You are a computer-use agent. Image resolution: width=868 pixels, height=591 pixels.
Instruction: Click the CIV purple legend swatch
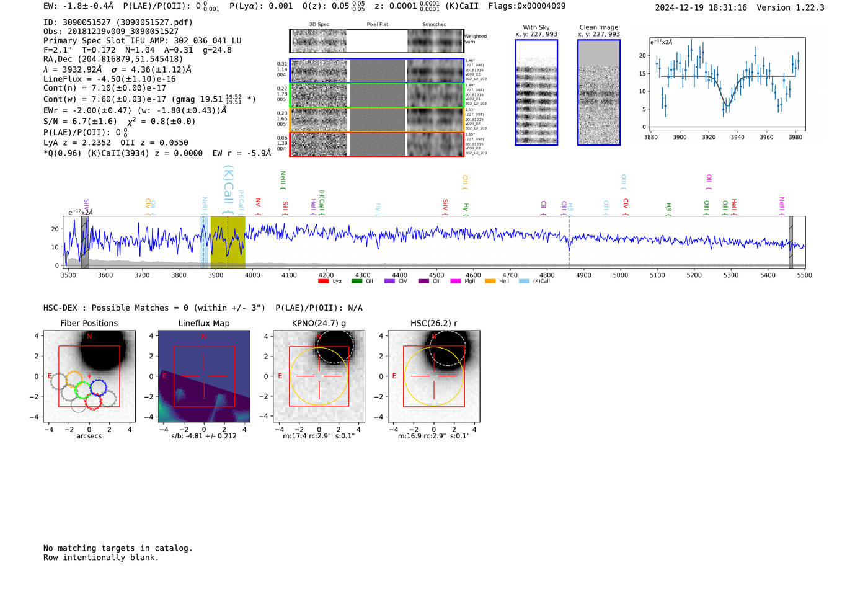coord(389,281)
